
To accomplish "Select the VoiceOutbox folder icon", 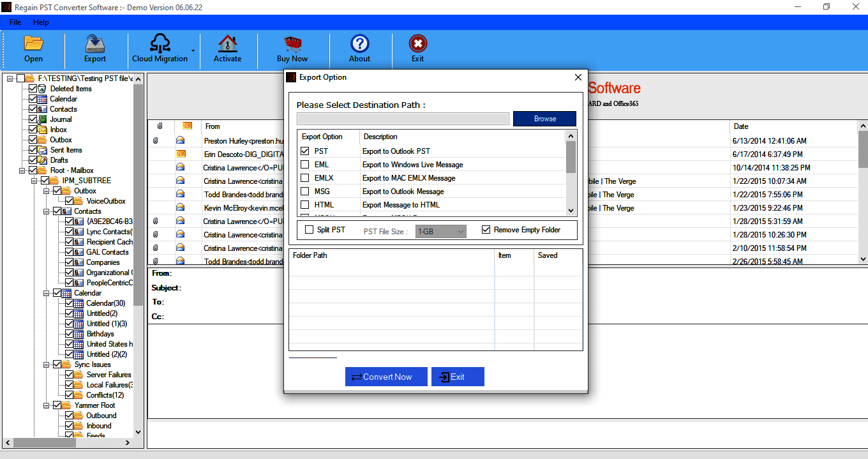I will (x=80, y=201).
